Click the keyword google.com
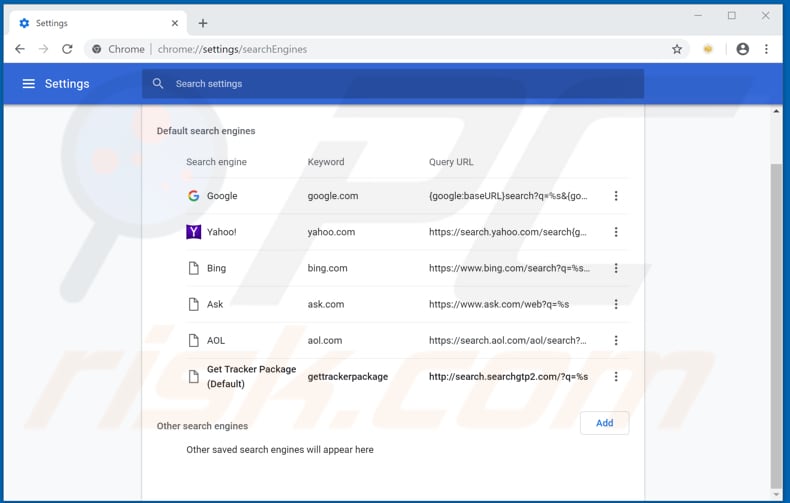Viewport: 790px width, 503px height. (x=333, y=196)
